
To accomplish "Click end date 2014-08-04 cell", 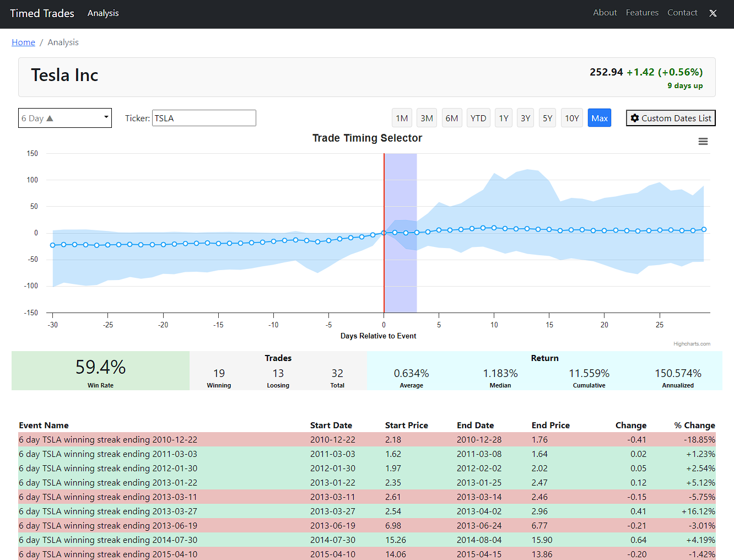I will tap(479, 540).
